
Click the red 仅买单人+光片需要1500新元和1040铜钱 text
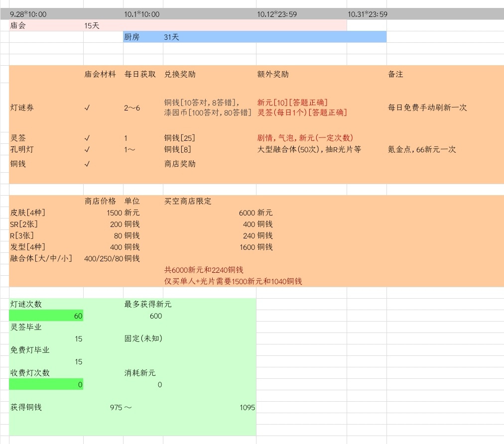[233, 281]
